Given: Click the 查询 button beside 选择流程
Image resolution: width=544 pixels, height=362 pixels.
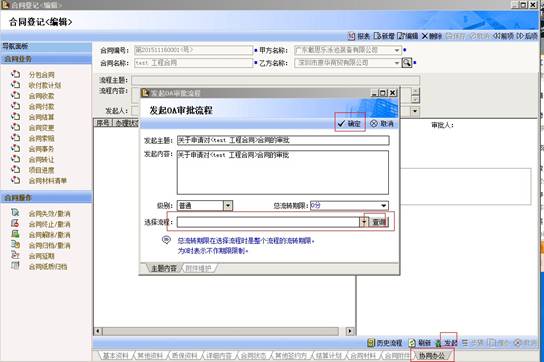Looking at the screenshot, I should pyautogui.click(x=379, y=222).
